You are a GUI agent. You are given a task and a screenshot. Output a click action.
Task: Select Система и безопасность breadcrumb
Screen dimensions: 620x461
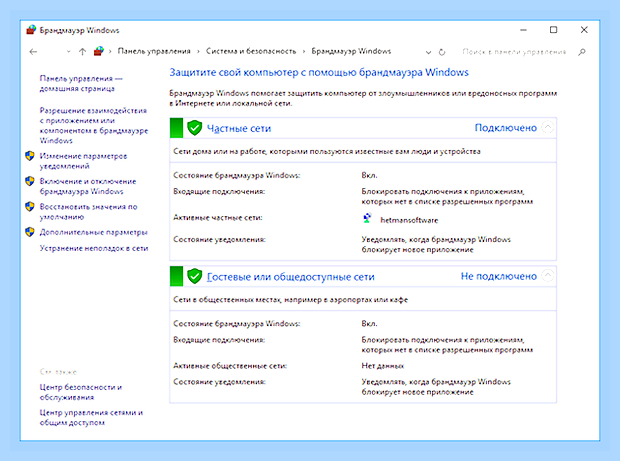(251, 51)
